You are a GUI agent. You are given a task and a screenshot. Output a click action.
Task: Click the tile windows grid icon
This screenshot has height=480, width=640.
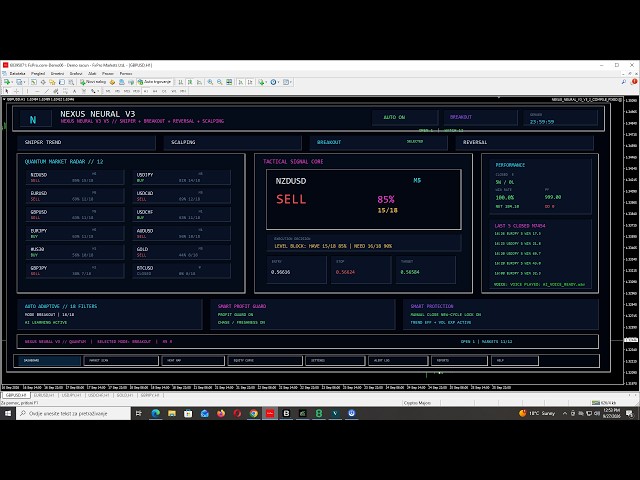[x=229, y=82]
